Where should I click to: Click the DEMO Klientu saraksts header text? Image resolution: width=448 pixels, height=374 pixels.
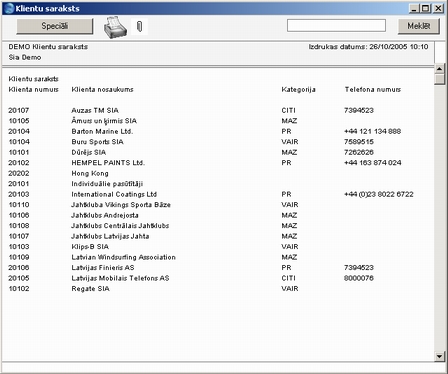coord(48,47)
